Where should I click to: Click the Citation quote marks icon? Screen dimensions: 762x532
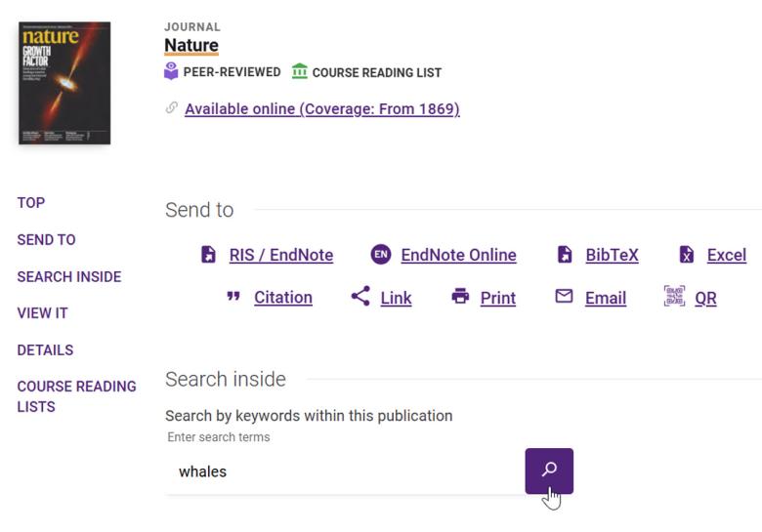(233, 297)
